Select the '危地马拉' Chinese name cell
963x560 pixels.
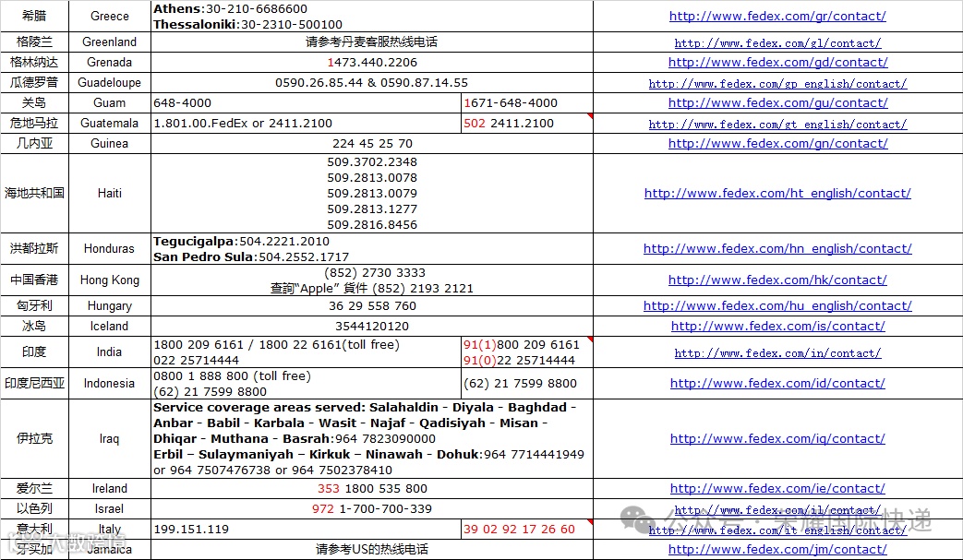(34, 123)
